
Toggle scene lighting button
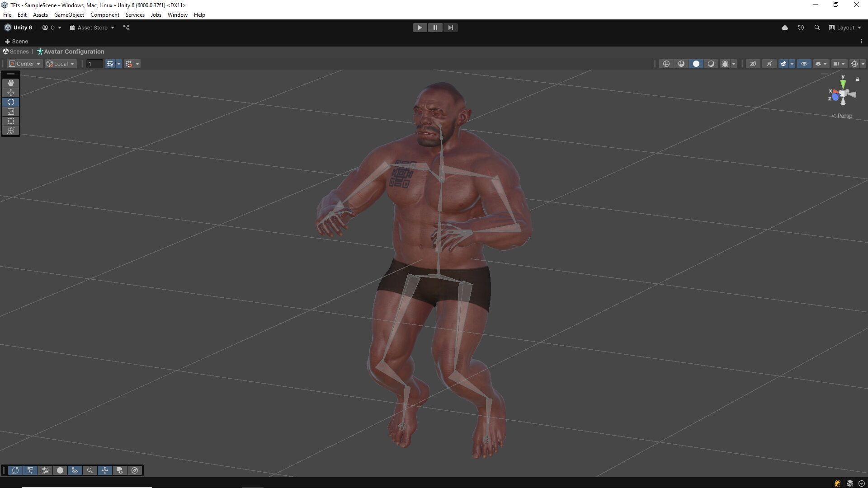[769, 64]
